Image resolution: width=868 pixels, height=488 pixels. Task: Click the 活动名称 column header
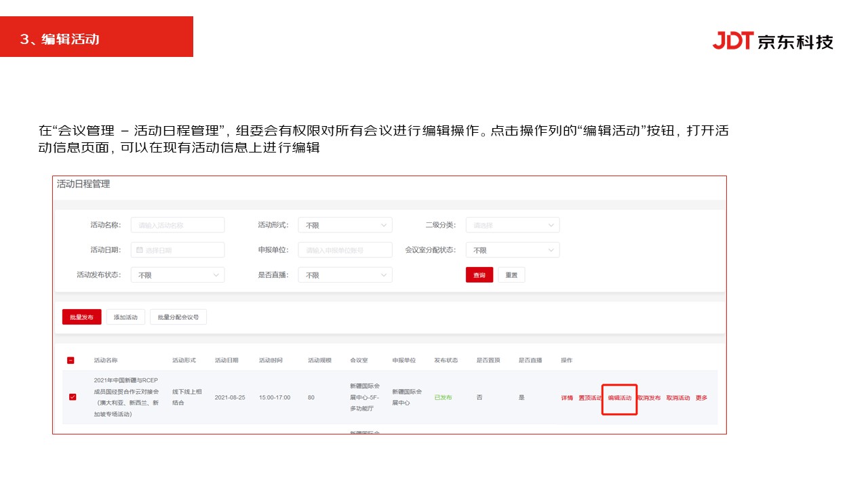pos(106,361)
